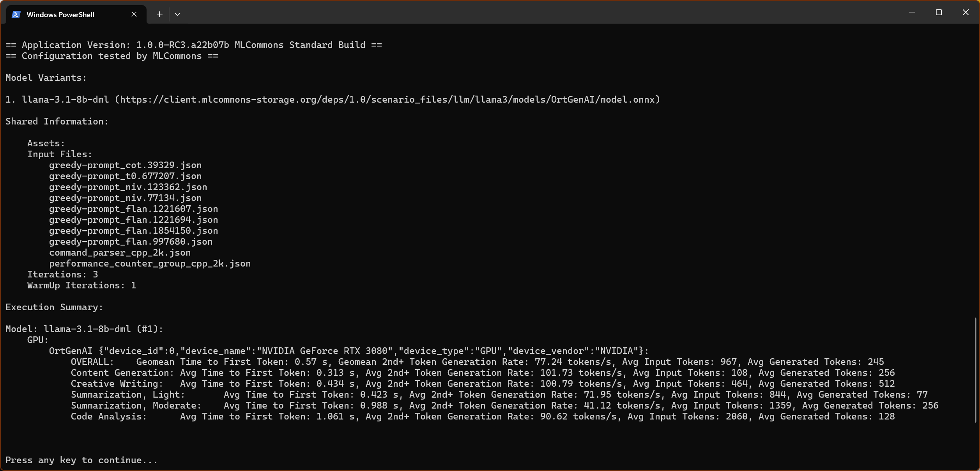This screenshot has width=980, height=471.
Task: Click the 'Execution Summary:' heading
Action: tap(54, 307)
